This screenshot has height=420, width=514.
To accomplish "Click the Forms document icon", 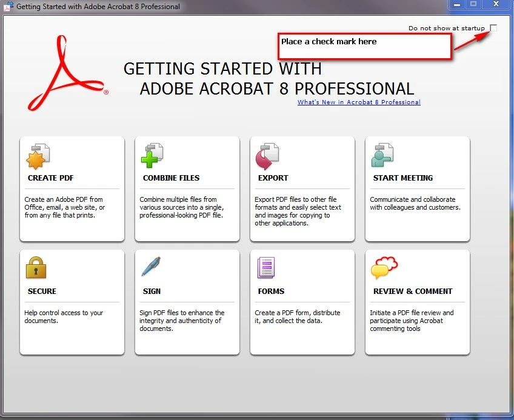I will [266, 267].
